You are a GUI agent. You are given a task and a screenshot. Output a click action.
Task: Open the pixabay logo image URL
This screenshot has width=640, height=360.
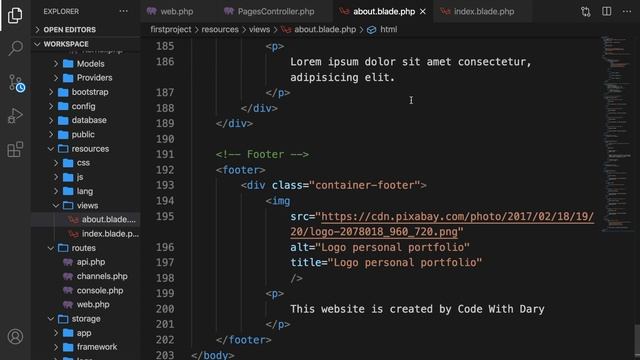click(x=442, y=224)
